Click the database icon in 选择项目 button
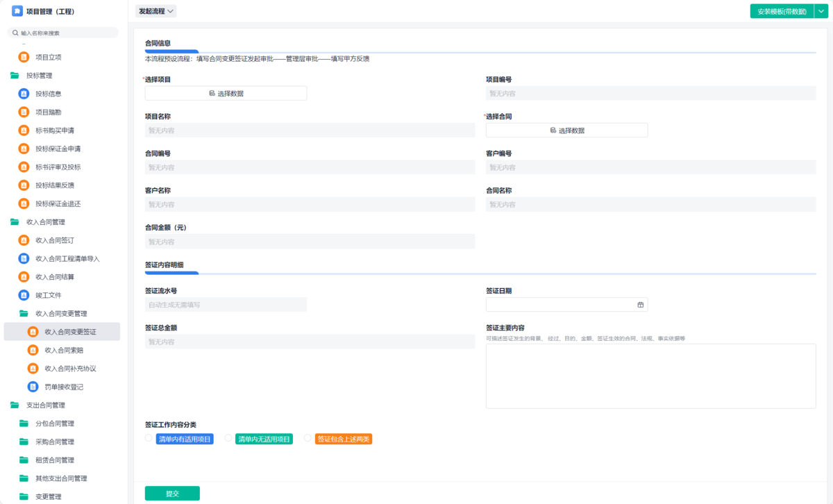 212,94
